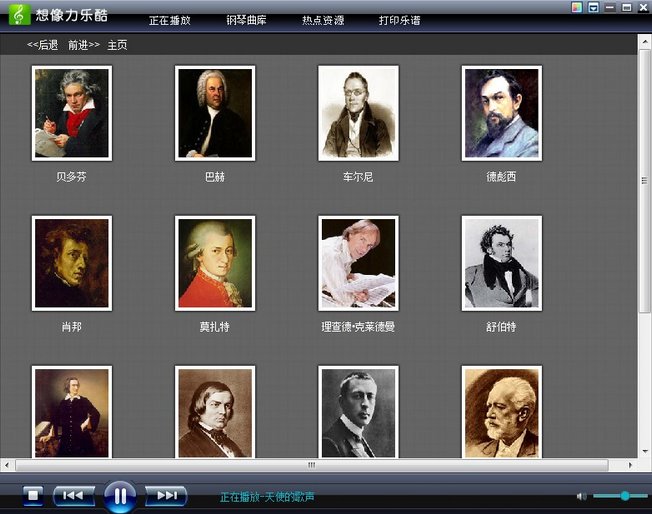652x514 pixels.
Task: Click the 理查德·克莱德曼 name label
Action: click(358, 327)
